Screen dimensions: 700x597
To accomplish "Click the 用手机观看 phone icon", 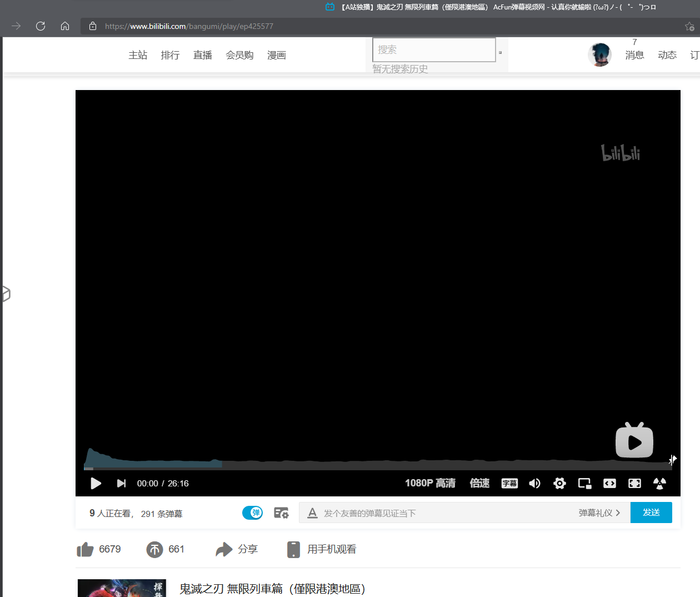I will coord(293,549).
